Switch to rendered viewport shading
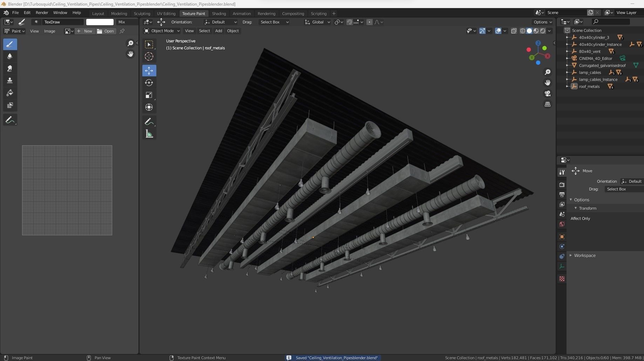 (543, 31)
